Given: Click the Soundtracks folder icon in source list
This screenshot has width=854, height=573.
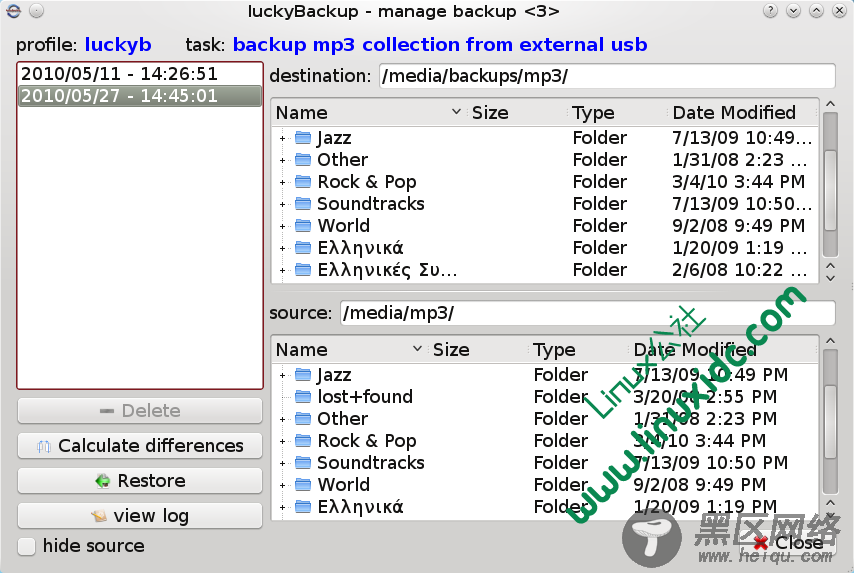Looking at the screenshot, I should [x=303, y=463].
